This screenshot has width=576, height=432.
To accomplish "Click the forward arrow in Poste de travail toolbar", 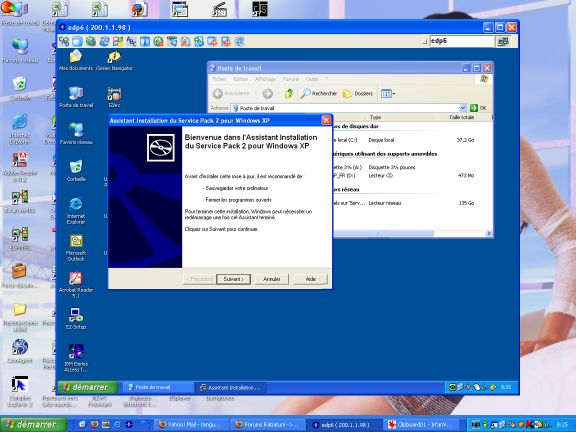I will click(268, 94).
